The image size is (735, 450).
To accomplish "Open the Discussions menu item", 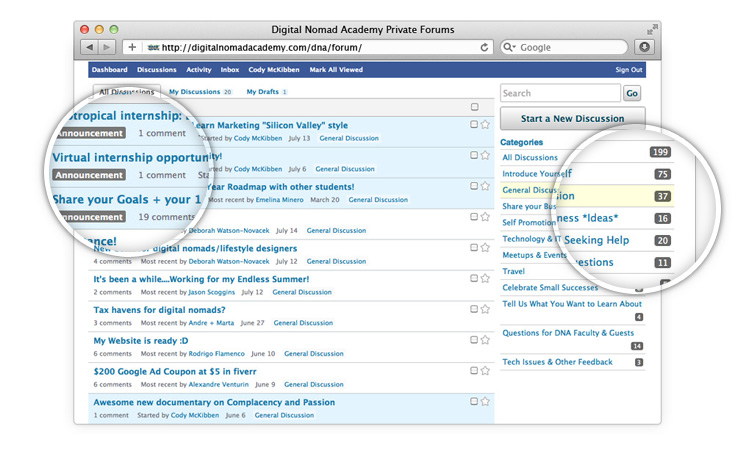I will click(157, 70).
